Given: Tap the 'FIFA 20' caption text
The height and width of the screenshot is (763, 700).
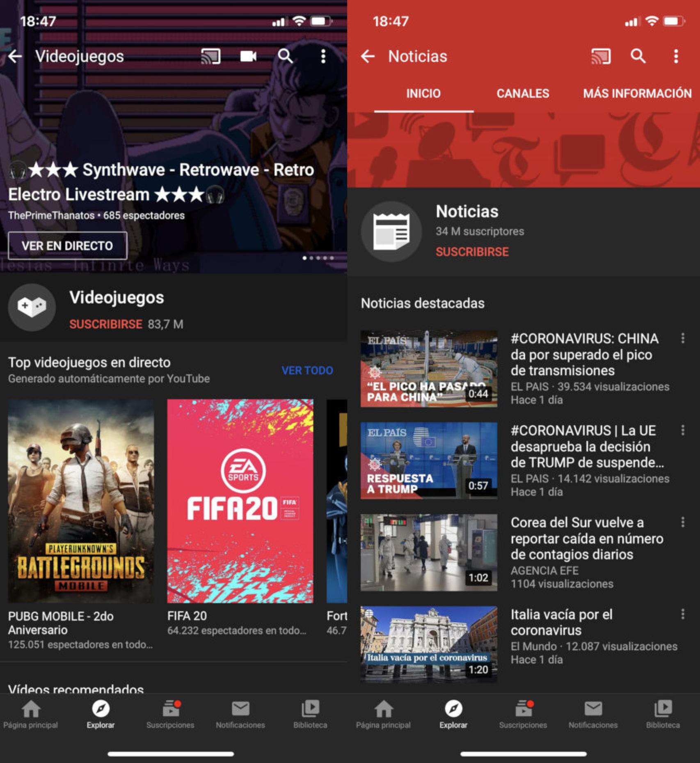Looking at the screenshot, I should point(187,616).
